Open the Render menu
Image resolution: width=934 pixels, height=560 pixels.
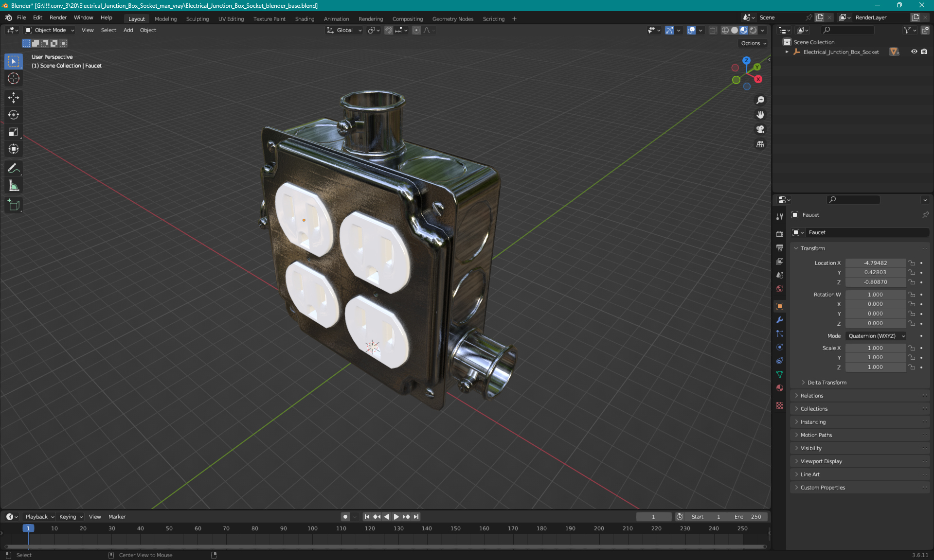(x=58, y=17)
